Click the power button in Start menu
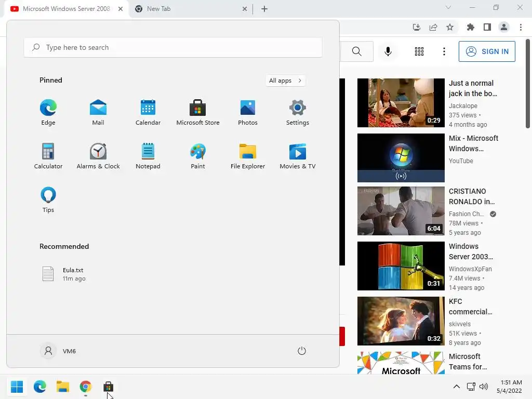The width and height of the screenshot is (532, 399). [x=302, y=351]
